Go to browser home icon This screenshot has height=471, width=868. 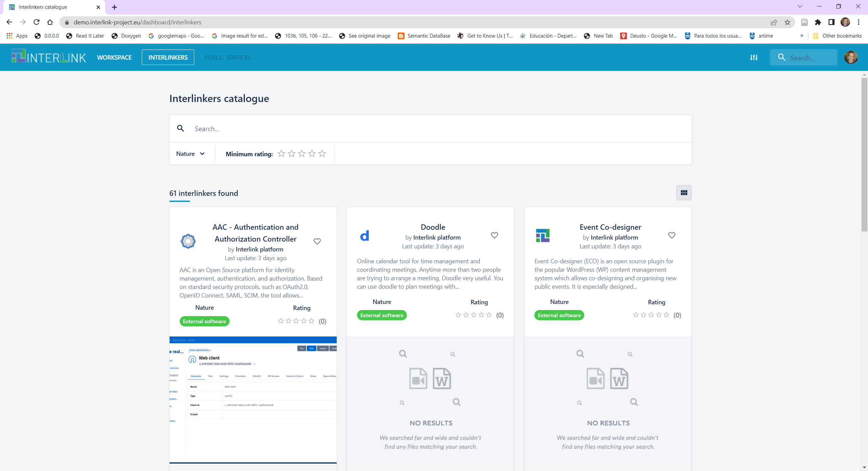pyautogui.click(x=50, y=22)
